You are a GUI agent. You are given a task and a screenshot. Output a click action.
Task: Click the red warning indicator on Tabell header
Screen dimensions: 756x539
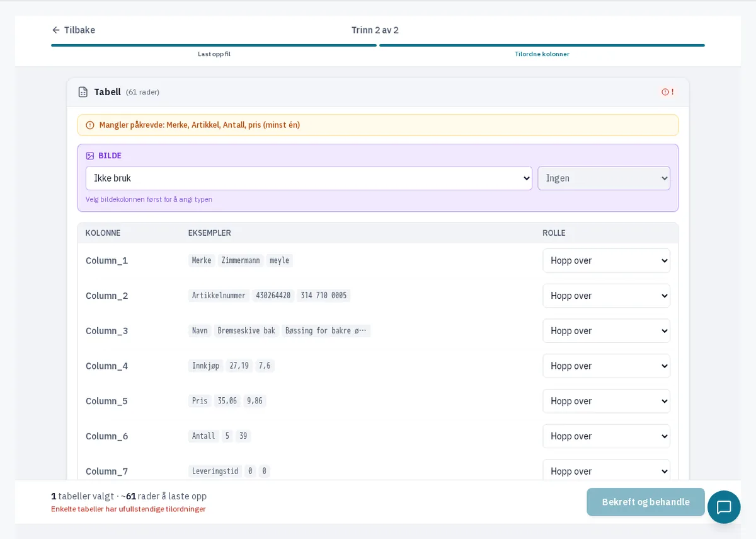pos(667,92)
